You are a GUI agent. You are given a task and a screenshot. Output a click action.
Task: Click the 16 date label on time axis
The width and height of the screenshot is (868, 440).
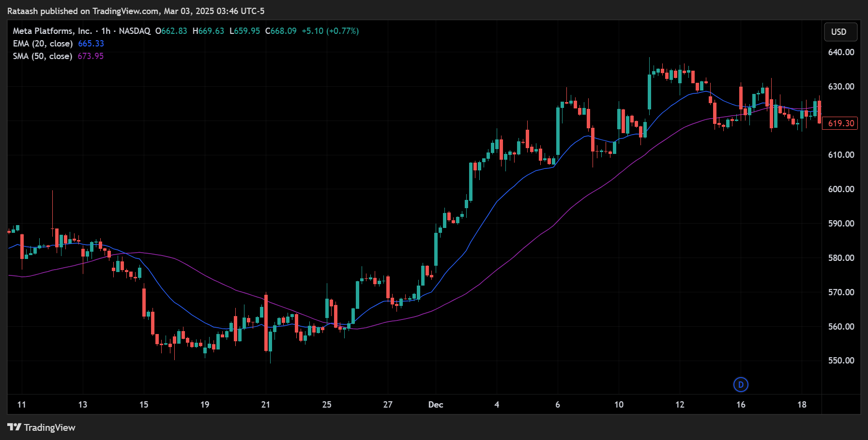tap(741, 405)
